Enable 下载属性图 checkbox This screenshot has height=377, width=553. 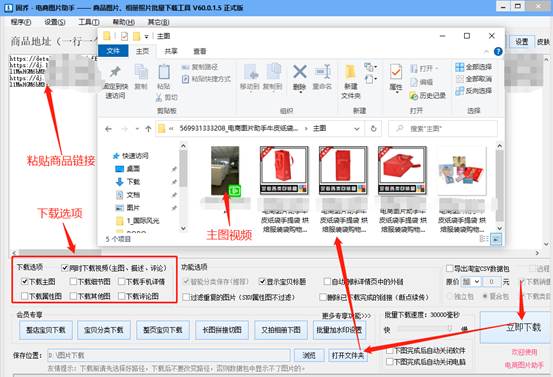click(24, 296)
